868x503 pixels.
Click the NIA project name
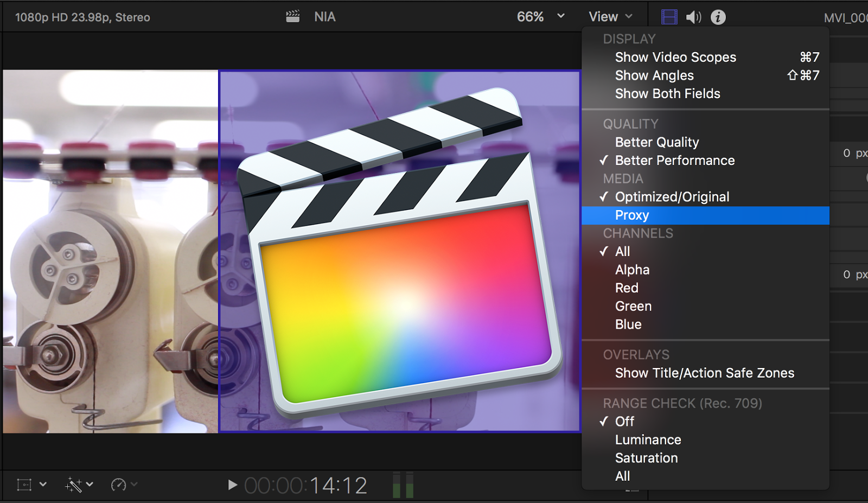pos(325,17)
